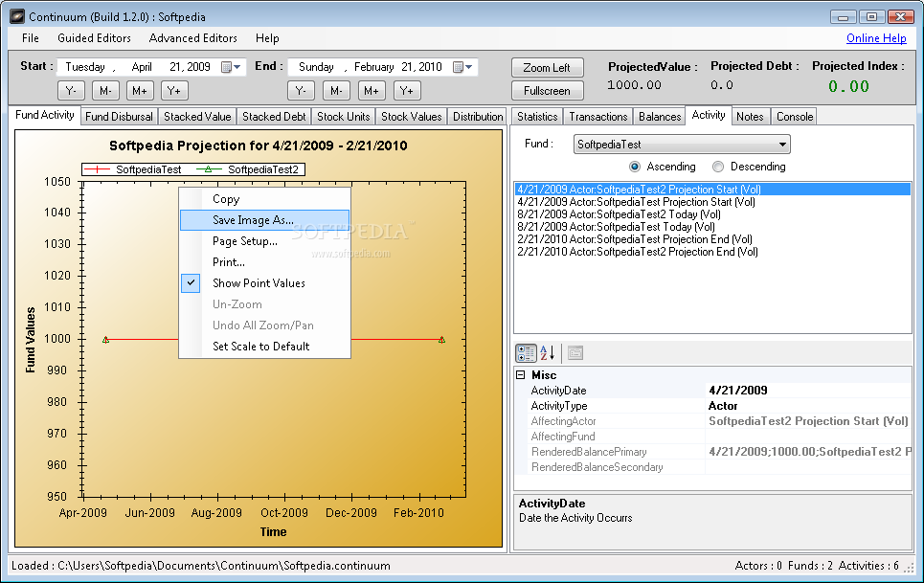Choose Set Scale to Default

tap(264, 347)
